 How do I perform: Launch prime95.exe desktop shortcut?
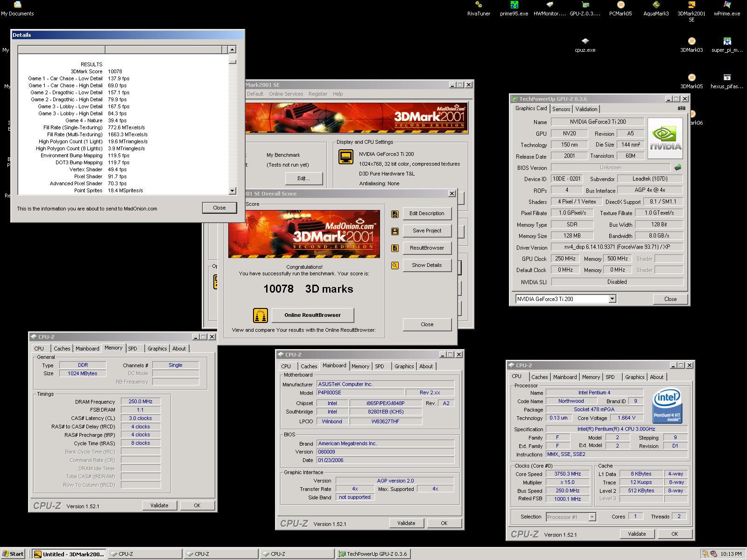pos(514,8)
